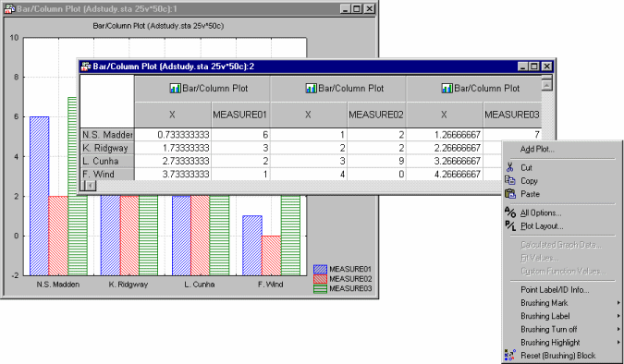The width and height of the screenshot is (624, 364).
Task: Open Brushing Turn off menu entry
Action: [x=549, y=329]
